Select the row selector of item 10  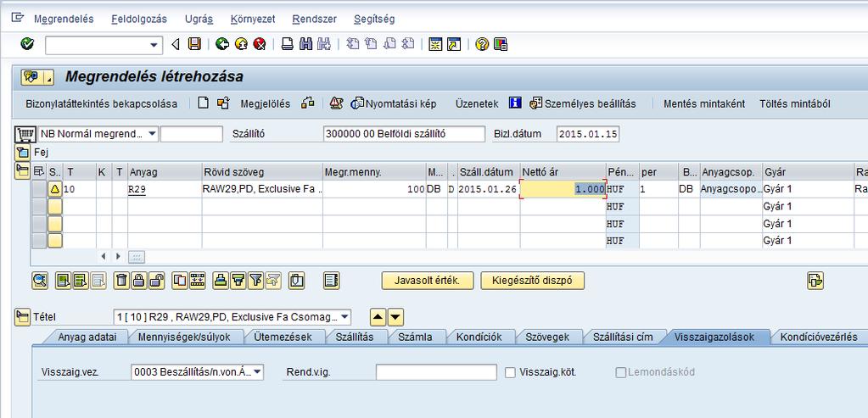tap(39, 189)
